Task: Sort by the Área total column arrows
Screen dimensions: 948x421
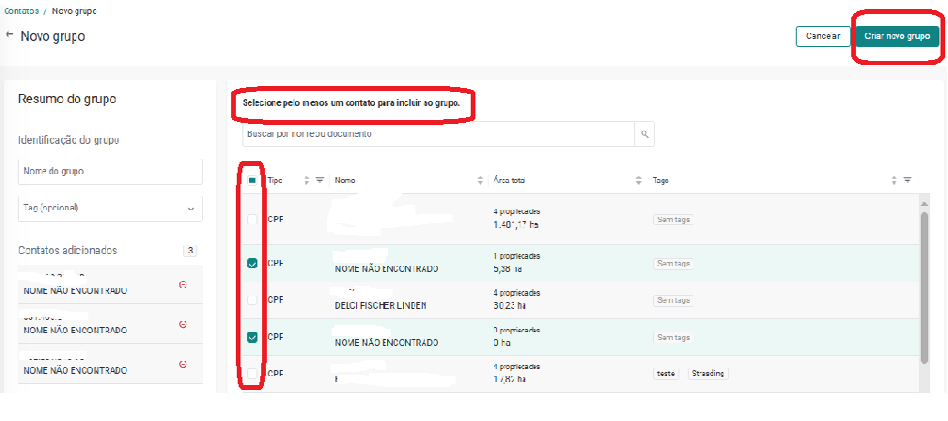Action: pyautogui.click(x=638, y=180)
